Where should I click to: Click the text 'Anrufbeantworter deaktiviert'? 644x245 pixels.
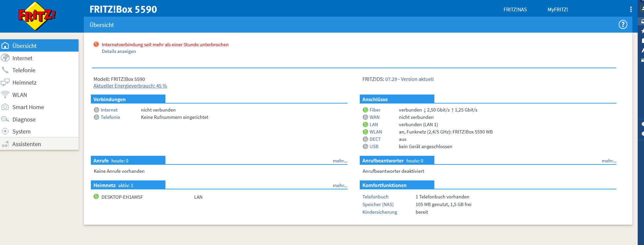[393, 171]
